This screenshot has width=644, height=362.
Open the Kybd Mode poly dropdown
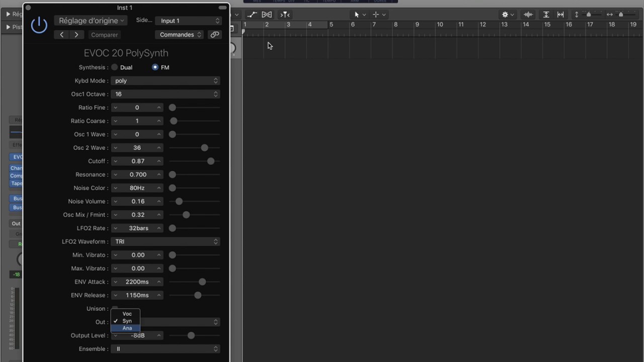pos(166,80)
